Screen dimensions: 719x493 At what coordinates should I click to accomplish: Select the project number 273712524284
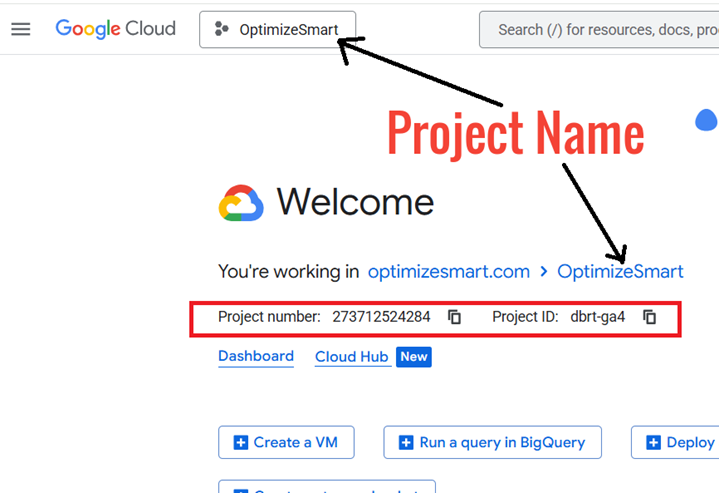381,317
